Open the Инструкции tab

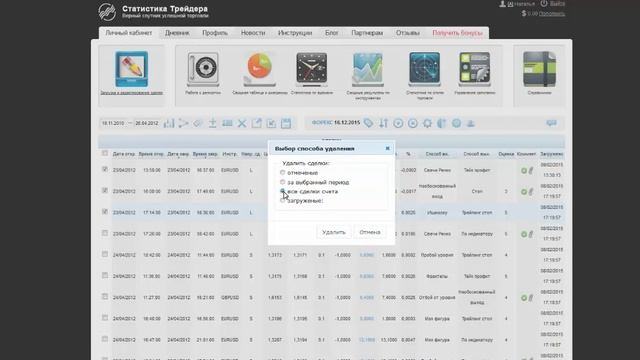(x=295, y=33)
